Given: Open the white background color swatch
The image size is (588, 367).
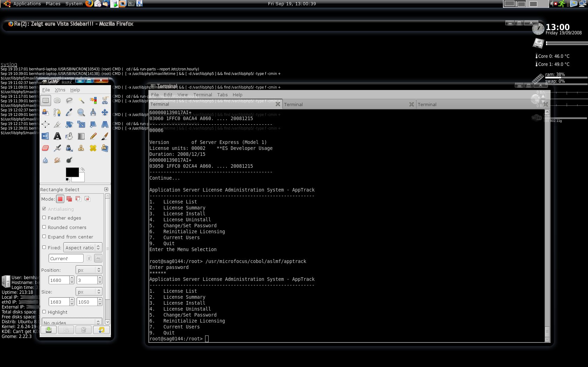Looking at the screenshot, I should tap(81, 179).
